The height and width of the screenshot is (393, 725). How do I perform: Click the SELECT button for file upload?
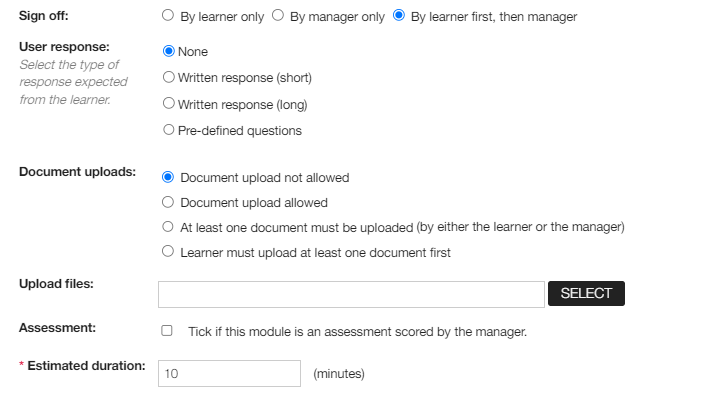coord(586,293)
